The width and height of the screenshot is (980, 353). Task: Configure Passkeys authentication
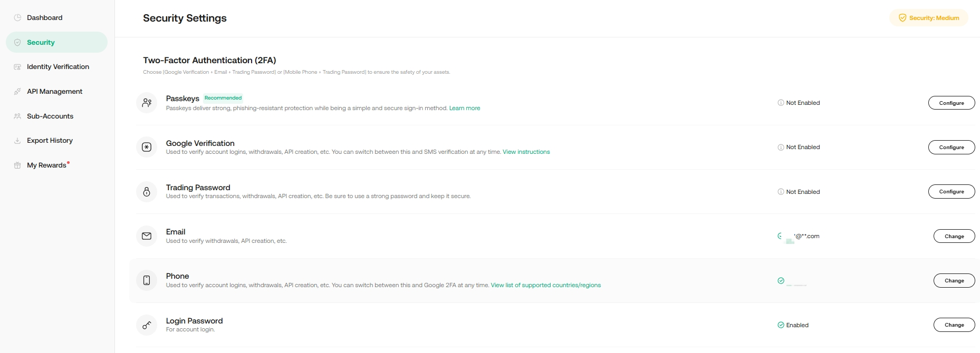pyautogui.click(x=951, y=103)
